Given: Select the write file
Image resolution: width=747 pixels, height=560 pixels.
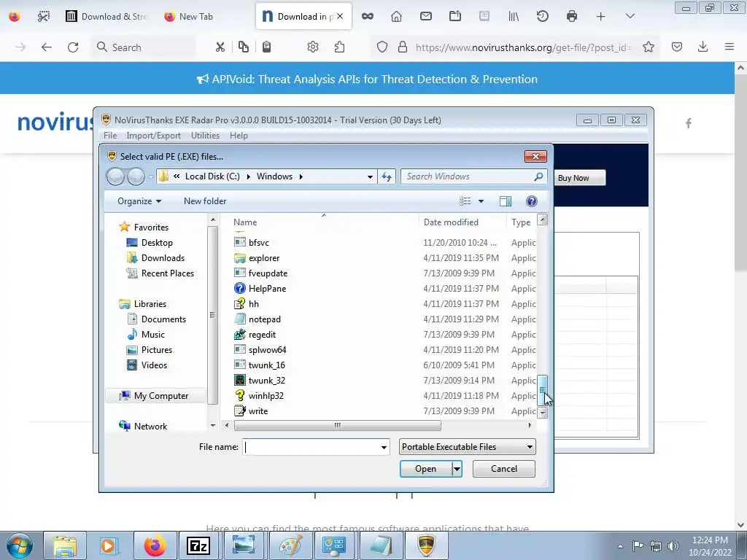Looking at the screenshot, I should pyautogui.click(x=258, y=411).
